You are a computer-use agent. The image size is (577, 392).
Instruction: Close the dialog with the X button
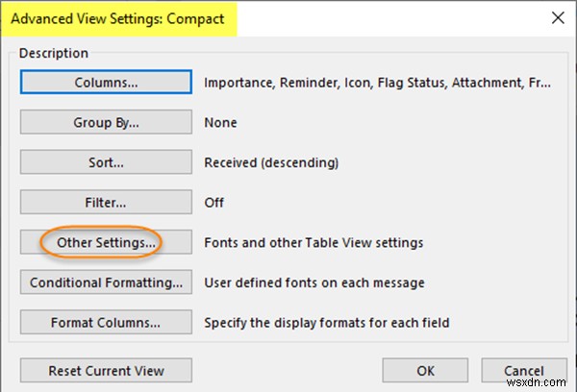(555, 17)
